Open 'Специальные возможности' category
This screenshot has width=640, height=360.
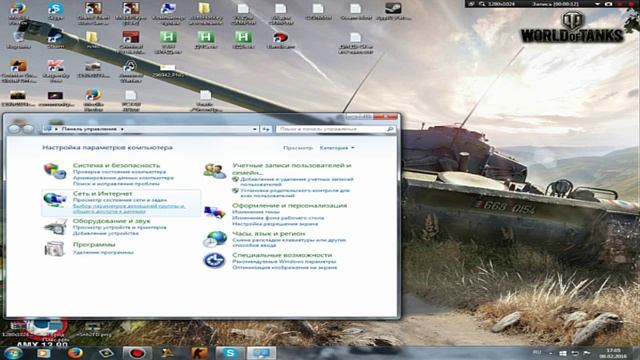click(x=282, y=255)
